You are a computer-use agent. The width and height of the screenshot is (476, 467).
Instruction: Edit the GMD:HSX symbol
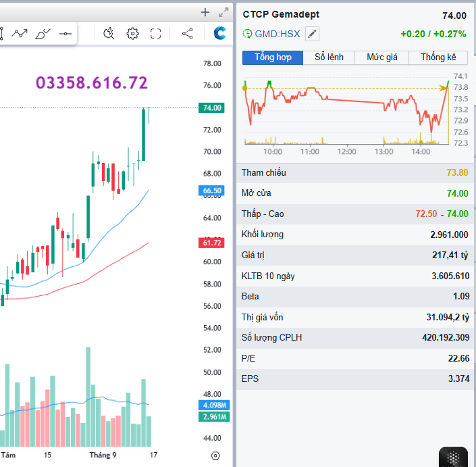coord(312,34)
